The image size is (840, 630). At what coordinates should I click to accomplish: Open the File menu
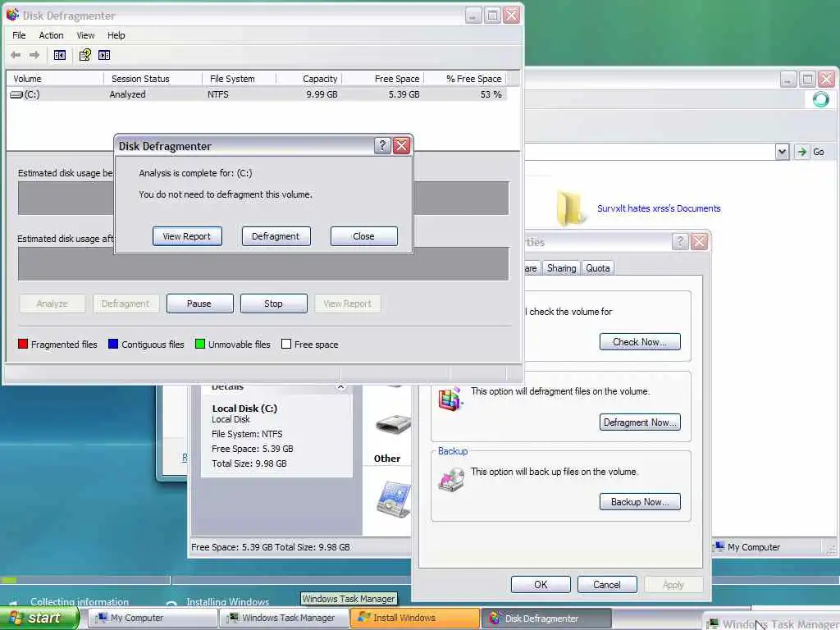[x=19, y=35]
